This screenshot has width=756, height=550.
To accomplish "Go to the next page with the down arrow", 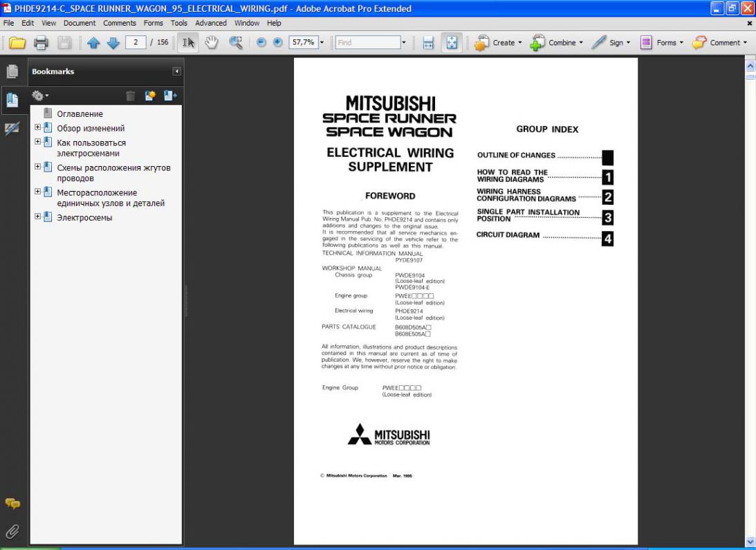I will pos(113,42).
